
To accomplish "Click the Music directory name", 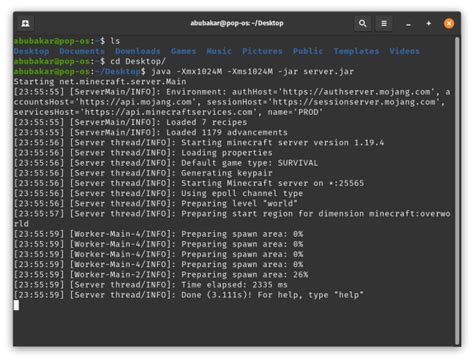I will 219,51.
